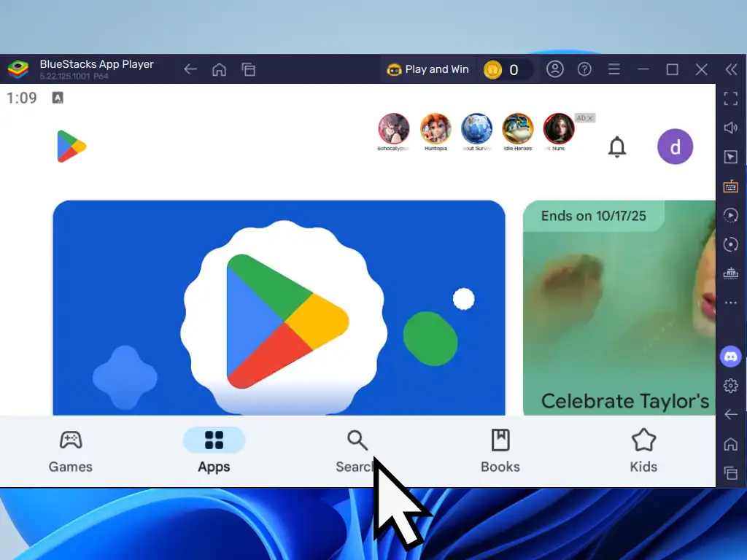The height and width of the screenshot is (560, 747).
Task: Click the Google Play logo
Action: pyautogui.click(x=71, y=147)
